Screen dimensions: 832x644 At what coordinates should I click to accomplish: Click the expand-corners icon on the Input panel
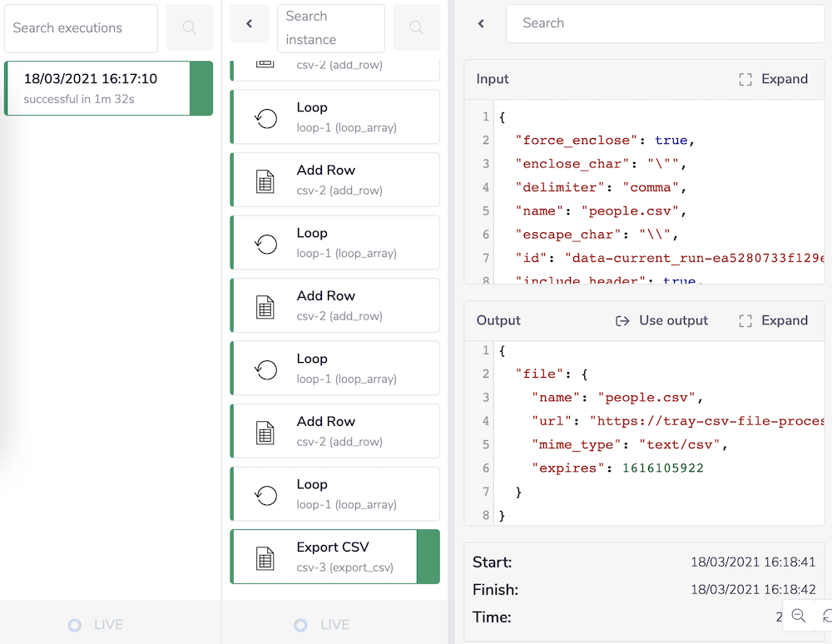coord(745,79)
